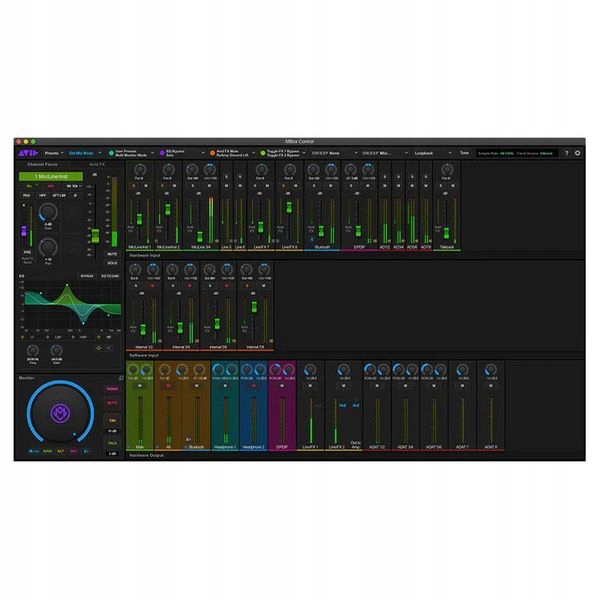
Task: Click the Line/FX 1 output volume knob
Action: tap(310, 370)
